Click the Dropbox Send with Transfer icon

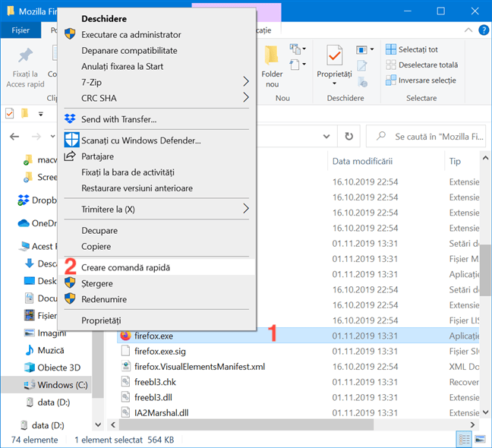[71, 119]
